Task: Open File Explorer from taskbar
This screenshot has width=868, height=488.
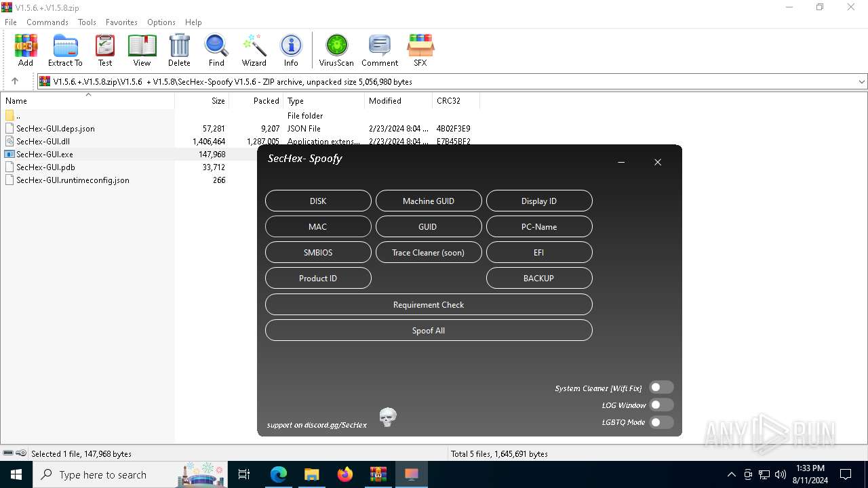Action: pos(311,474)
